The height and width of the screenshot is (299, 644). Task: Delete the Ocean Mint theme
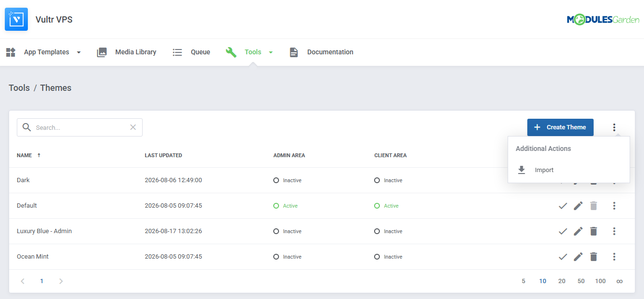tap(594, 257)
